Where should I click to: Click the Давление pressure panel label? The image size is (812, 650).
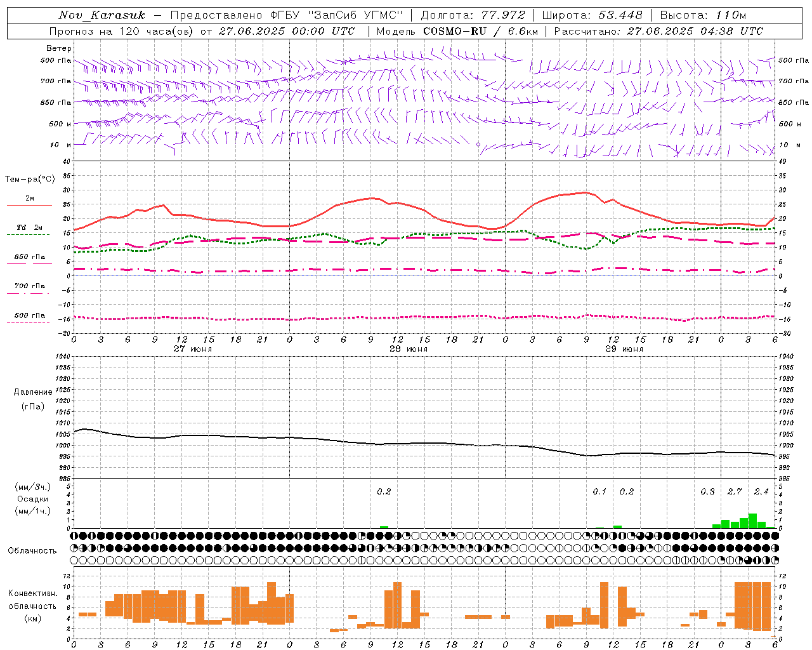coord(33,392)
